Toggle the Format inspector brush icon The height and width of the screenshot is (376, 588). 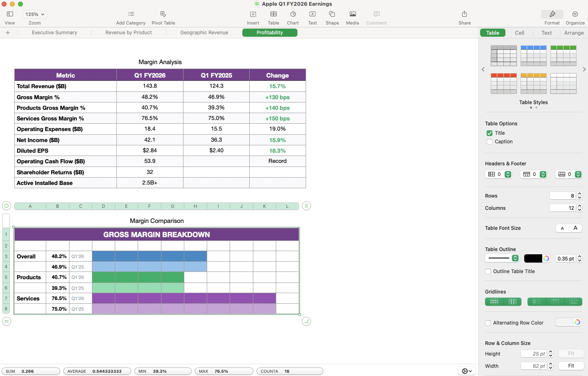coord(552,14)
